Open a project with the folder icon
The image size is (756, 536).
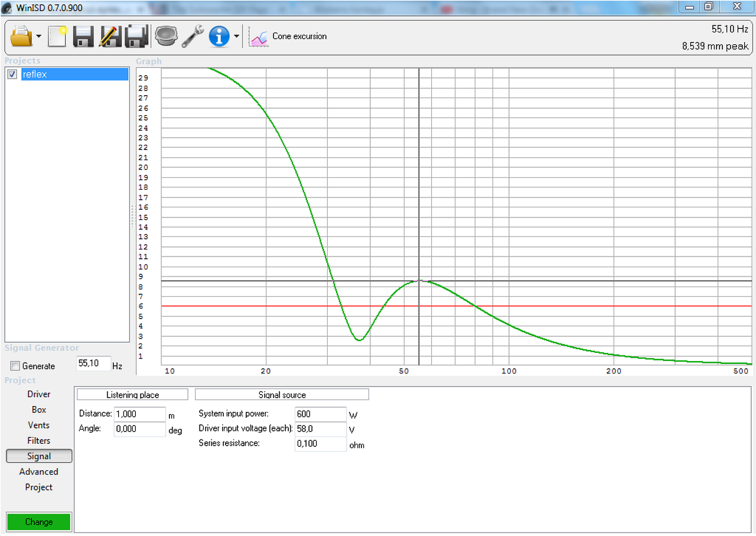tap(22, 37)
